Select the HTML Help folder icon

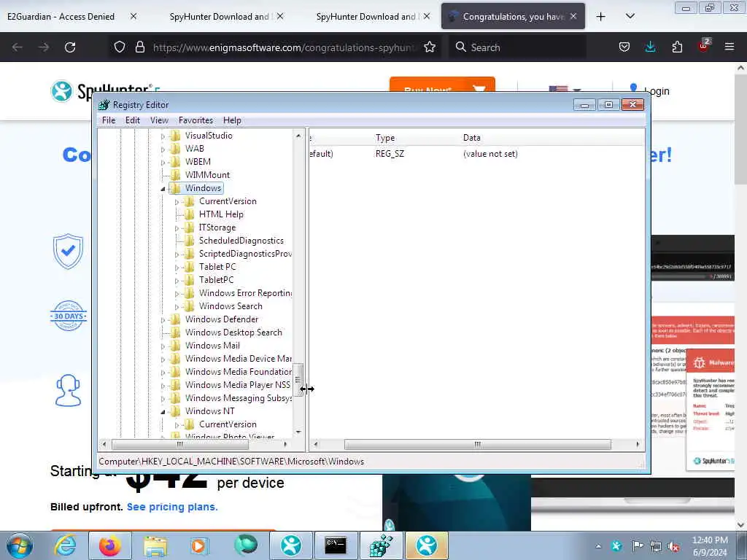click(x=190, y=214)
